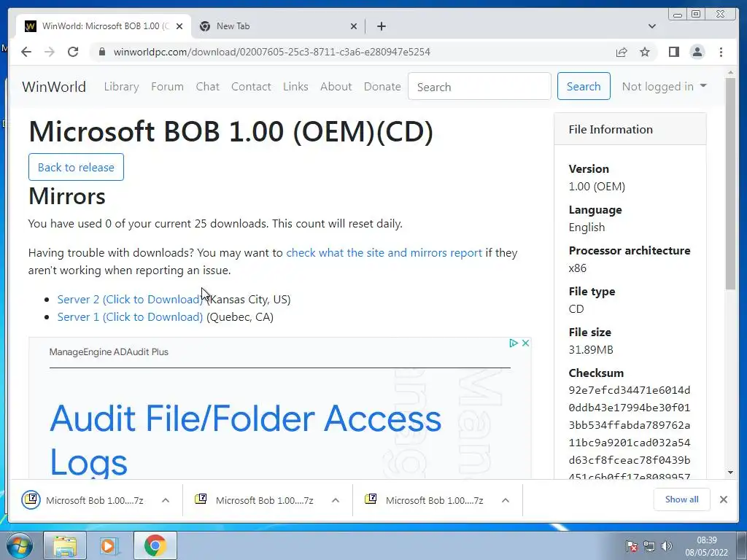Open the Donate nav item
Image resolution: width=747 pixels, height=560 pixels.
[382, 87]
